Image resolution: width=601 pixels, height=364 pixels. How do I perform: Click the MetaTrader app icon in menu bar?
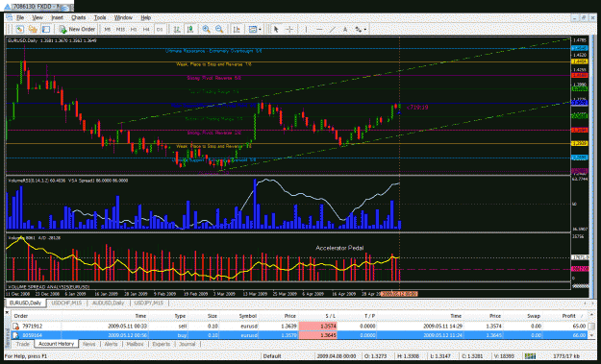click(x=10, y=17)
